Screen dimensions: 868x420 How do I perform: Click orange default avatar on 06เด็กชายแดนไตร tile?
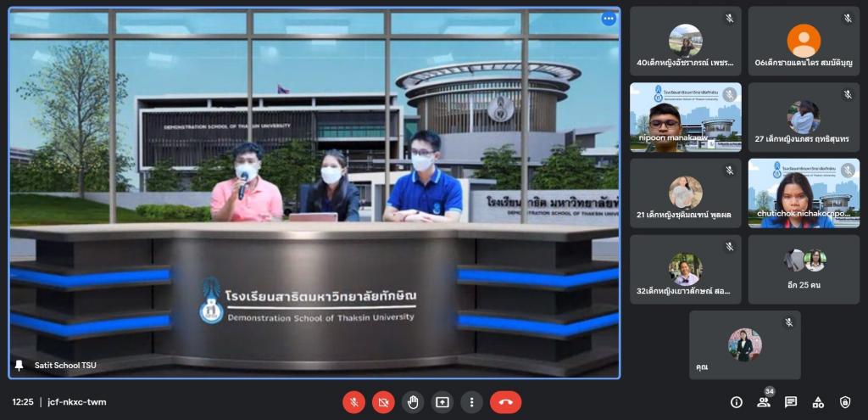(804, 41)
